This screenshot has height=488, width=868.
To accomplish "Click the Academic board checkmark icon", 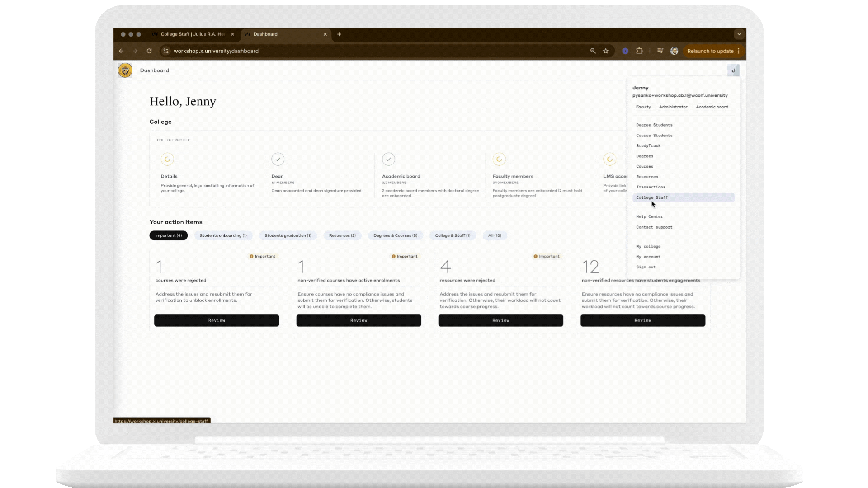I will point(388,159).
